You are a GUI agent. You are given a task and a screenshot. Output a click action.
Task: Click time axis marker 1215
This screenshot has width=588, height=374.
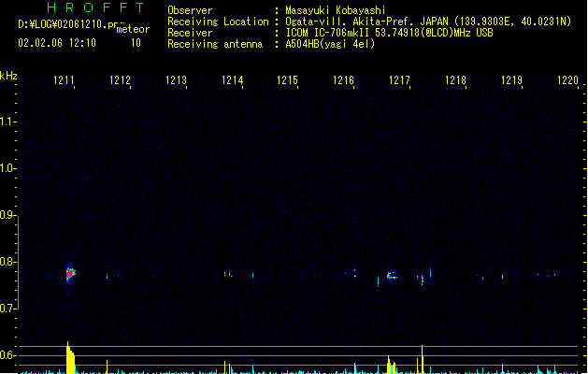point(287,80)
